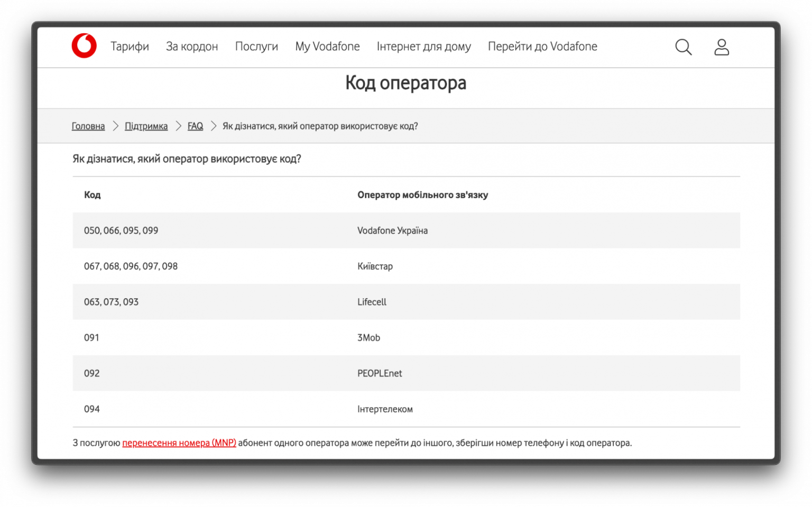Select За кордон in navigation

click(192, 47)
